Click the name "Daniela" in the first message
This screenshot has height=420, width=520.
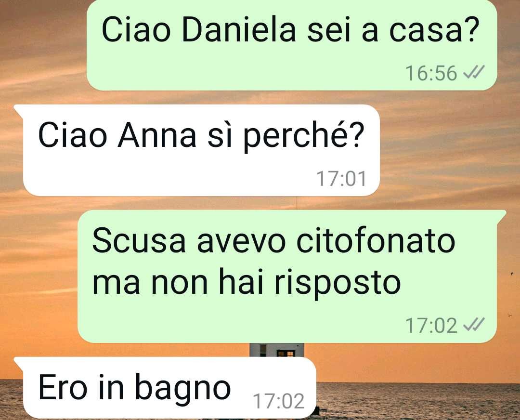tap(239, 29)
